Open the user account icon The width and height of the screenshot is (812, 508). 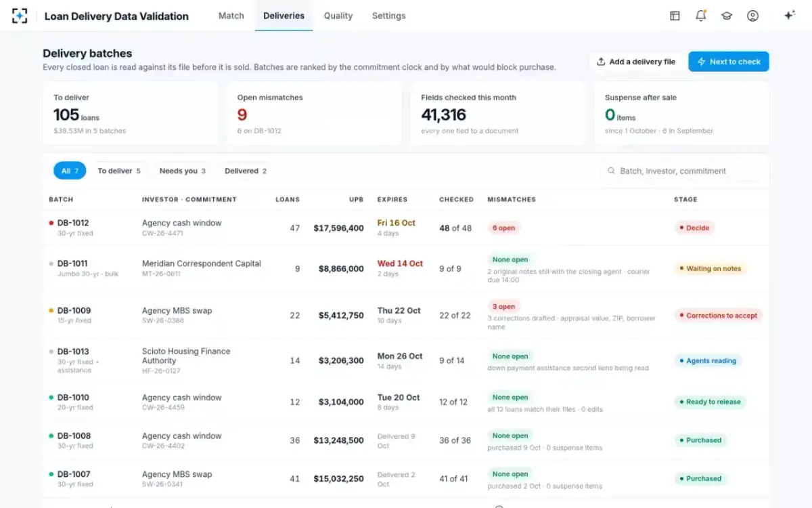pos(752,16)
